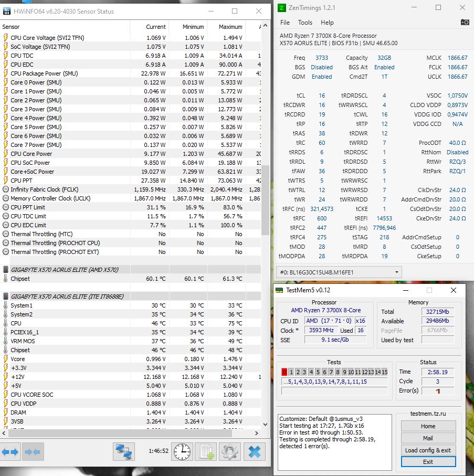Click the HWiNFO vertical scrollbar thumb

click(x=266, y=200)
